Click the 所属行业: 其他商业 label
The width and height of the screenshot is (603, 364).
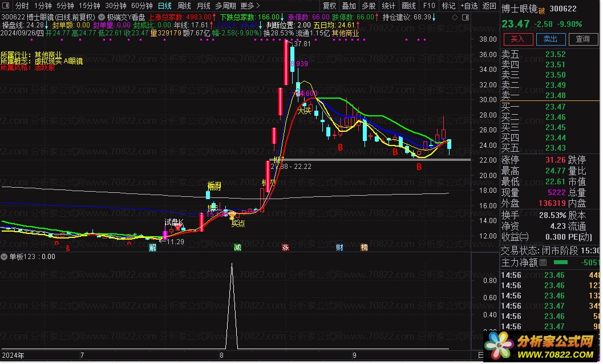click(31, 55)
